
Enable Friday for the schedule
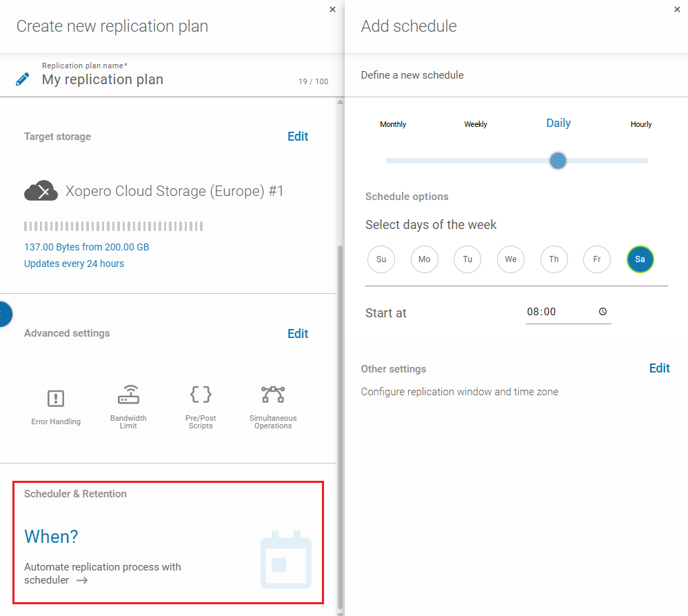(x=596, y=259)
